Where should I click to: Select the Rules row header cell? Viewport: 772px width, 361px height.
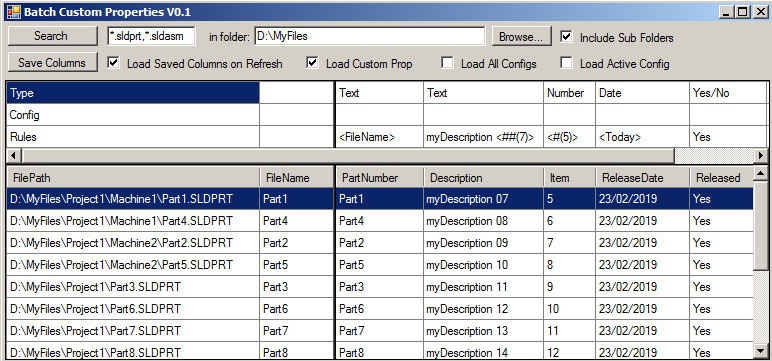tap(133, 136)
